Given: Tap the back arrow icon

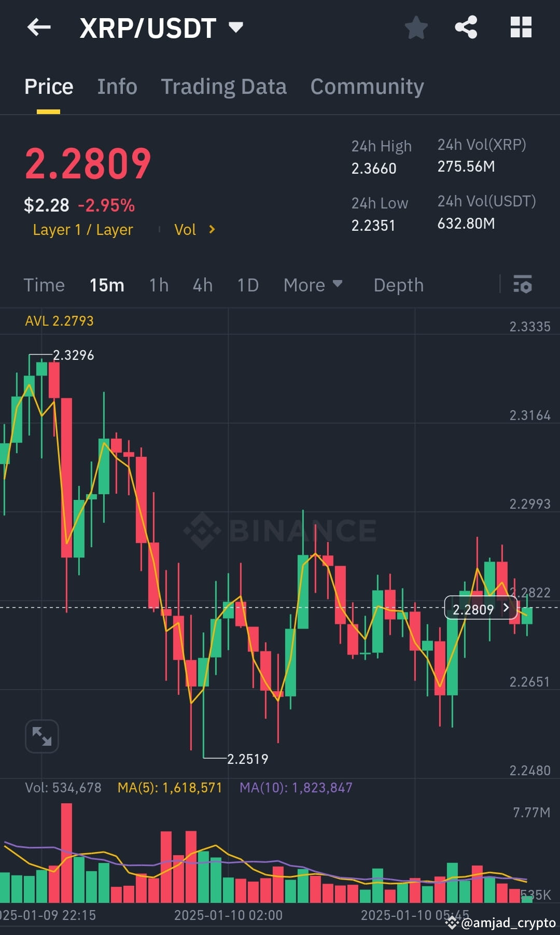Looking at the screenshot, I should click(x=39, y=27).
